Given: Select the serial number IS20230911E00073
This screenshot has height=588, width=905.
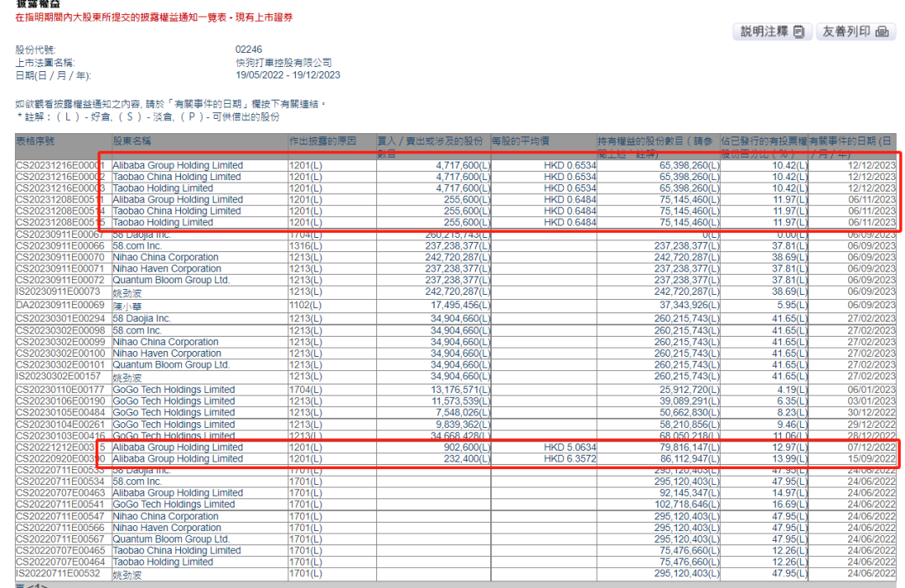Looking at the screenshot, I should pos(58,292).
